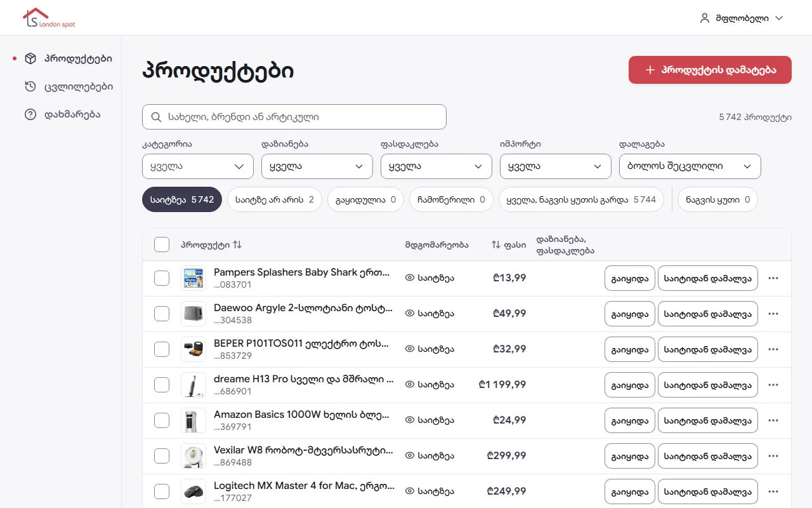Viewport: 812px width, 508px height.
Task: Open Vexilar W8 robot vacuum thumbnail
Action: click(193, 456)
